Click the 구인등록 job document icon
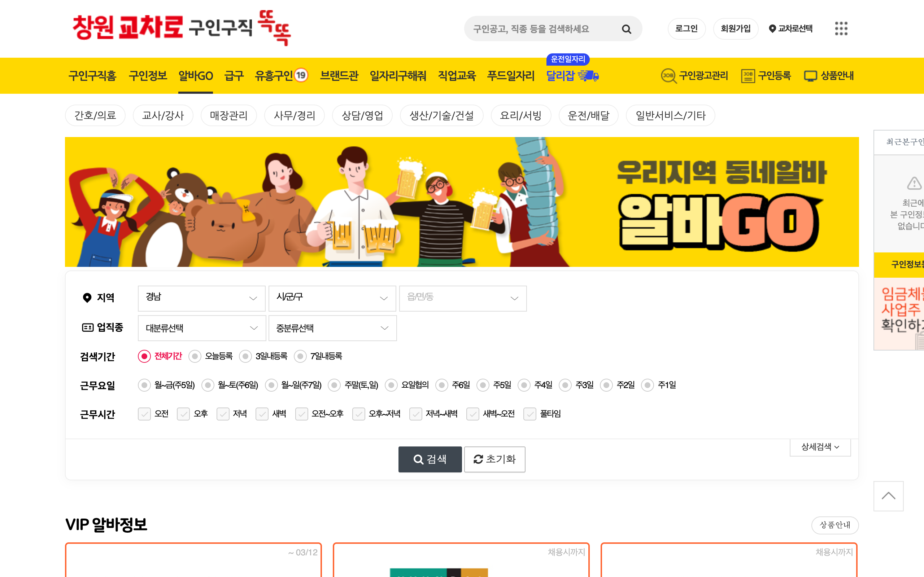Screen dimensions: 924x577 pyautogui.click(x=748, y=76)
